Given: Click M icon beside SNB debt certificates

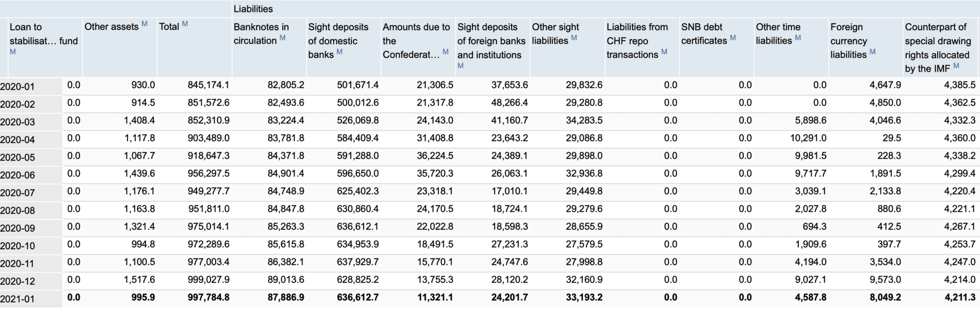Looking at the screenshot, I should pos(733,38).
